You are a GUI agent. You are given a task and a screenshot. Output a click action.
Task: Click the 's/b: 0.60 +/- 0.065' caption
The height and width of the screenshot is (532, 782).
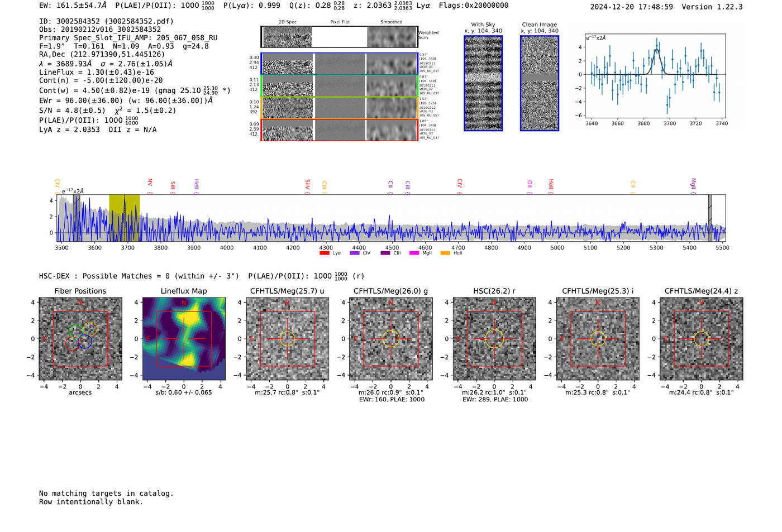184,392
